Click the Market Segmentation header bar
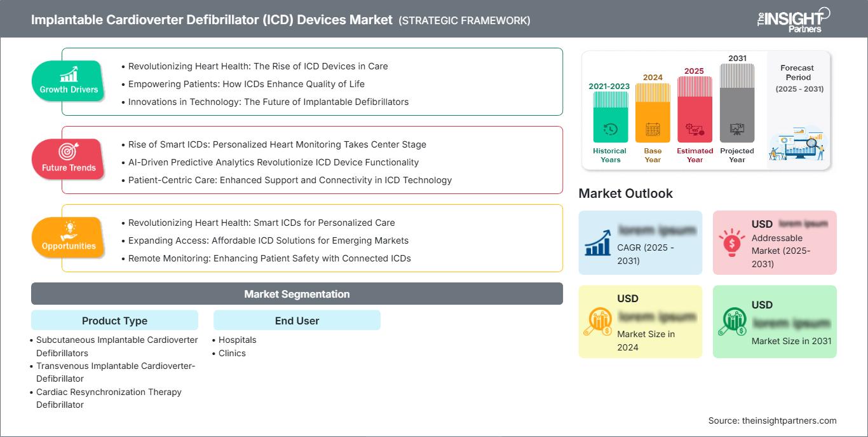 point(297,294)
